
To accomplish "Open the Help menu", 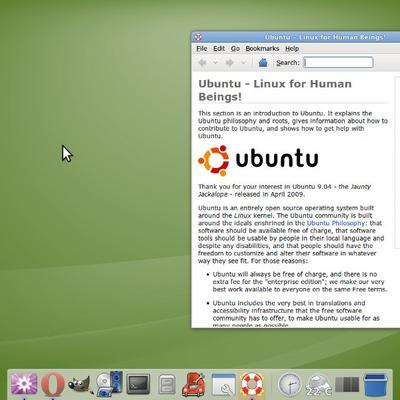I will [292, 48].
